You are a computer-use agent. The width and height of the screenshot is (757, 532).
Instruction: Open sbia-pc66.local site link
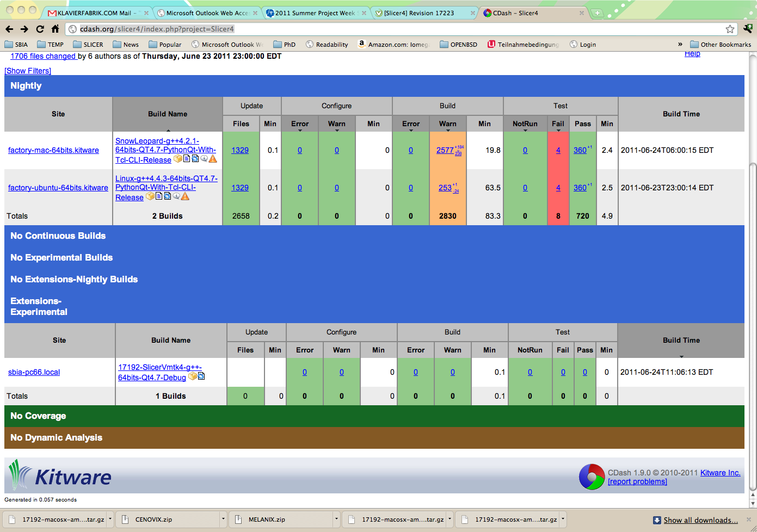click(x=34, y=372)
